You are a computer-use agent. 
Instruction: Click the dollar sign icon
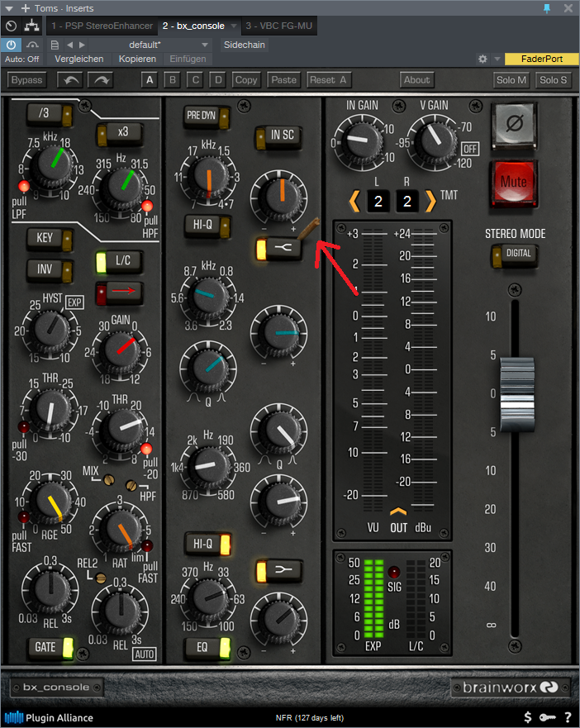[x=527, y=717]
